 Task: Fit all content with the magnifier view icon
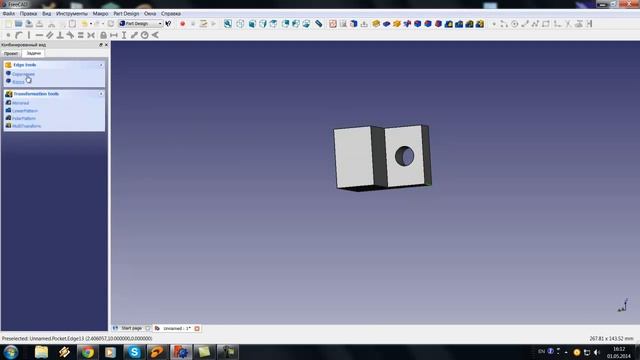pos(228,24)
